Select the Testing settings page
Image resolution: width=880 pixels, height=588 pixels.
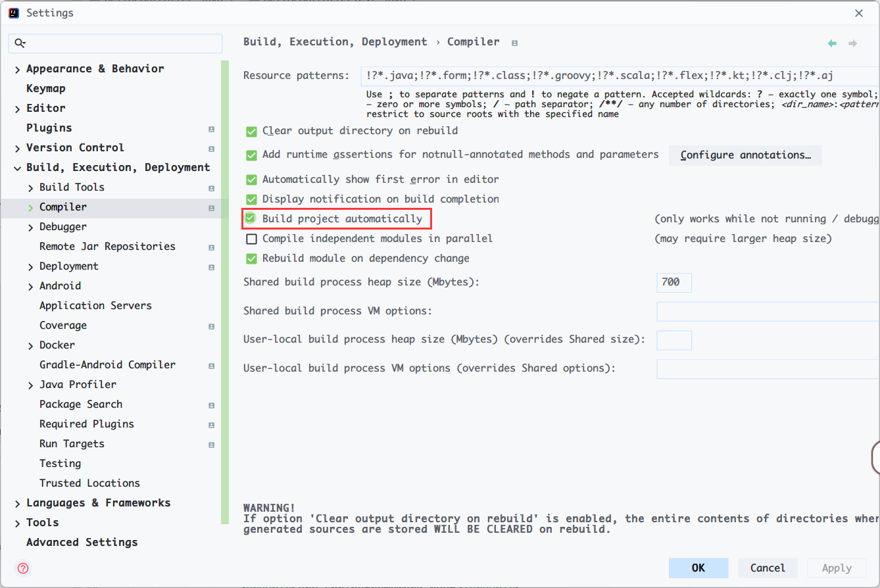tap(60, 463)
